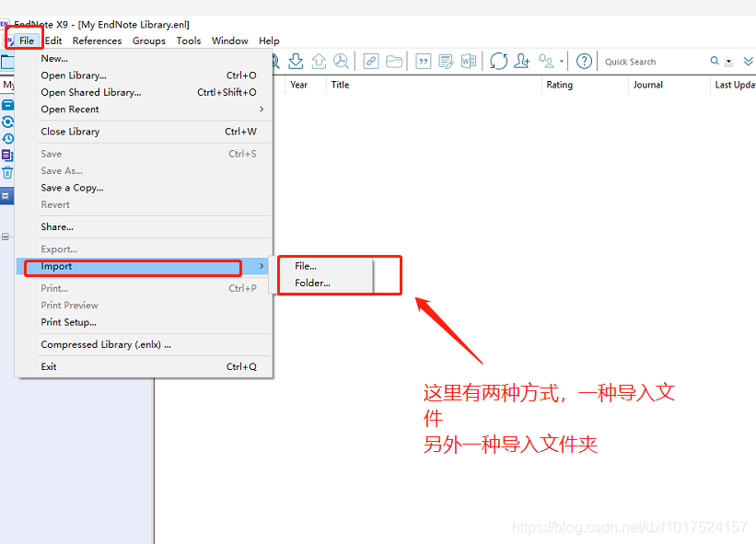Open the Help menu
Screen dimensions: 756x544
(269, 41)
